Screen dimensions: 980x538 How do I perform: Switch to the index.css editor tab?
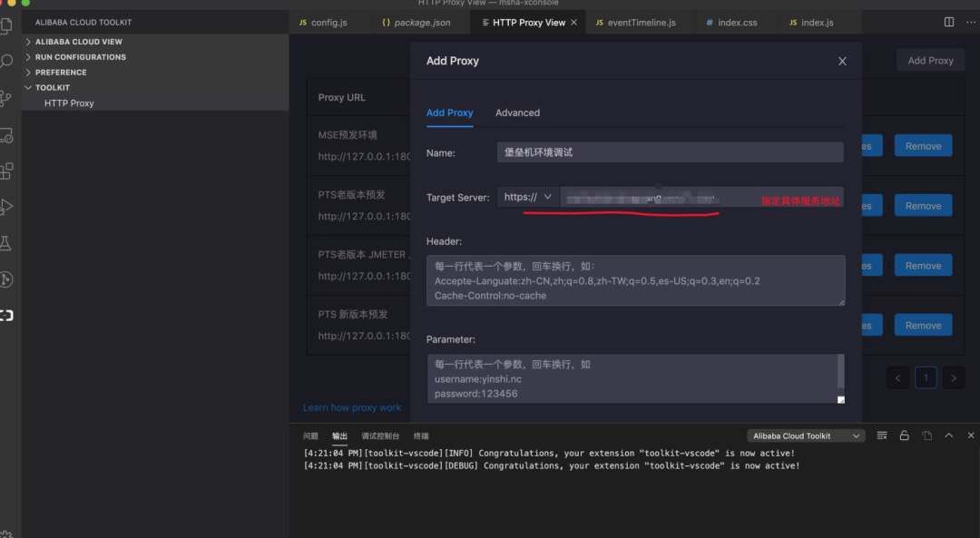click(737, 23)
